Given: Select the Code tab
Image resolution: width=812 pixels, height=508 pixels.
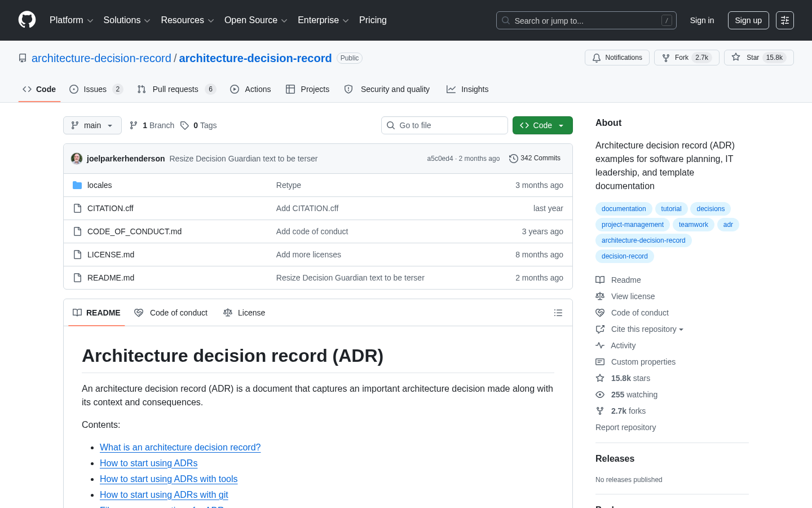Looking at the screenshot, I should coord(39,89).
